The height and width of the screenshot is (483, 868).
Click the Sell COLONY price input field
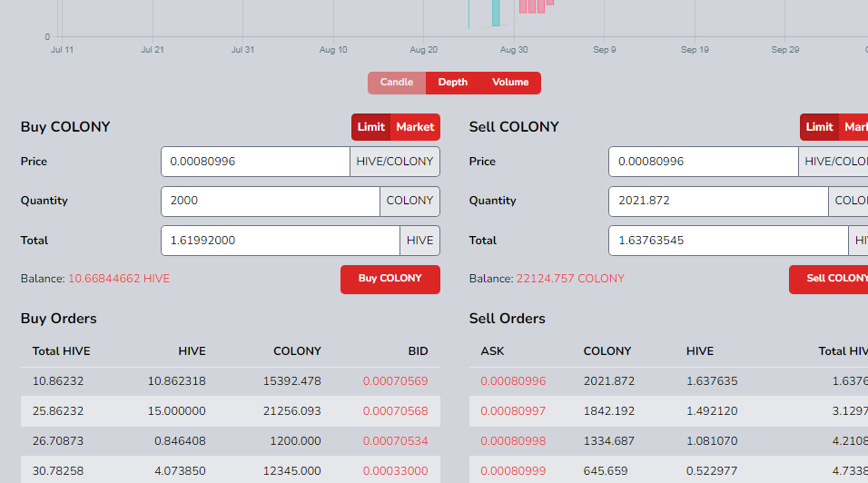(x=703, y=162)
